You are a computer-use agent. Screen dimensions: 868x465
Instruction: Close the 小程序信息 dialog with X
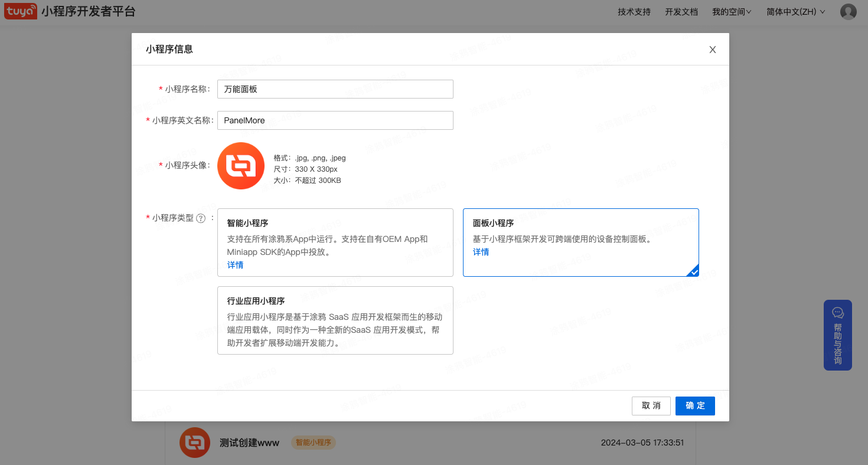point(712,50)
